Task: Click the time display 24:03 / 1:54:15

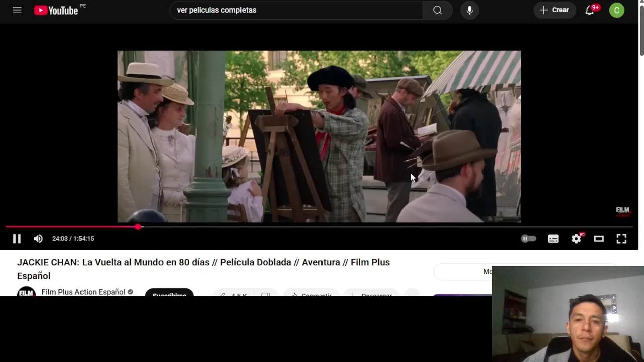Action: 73,239
